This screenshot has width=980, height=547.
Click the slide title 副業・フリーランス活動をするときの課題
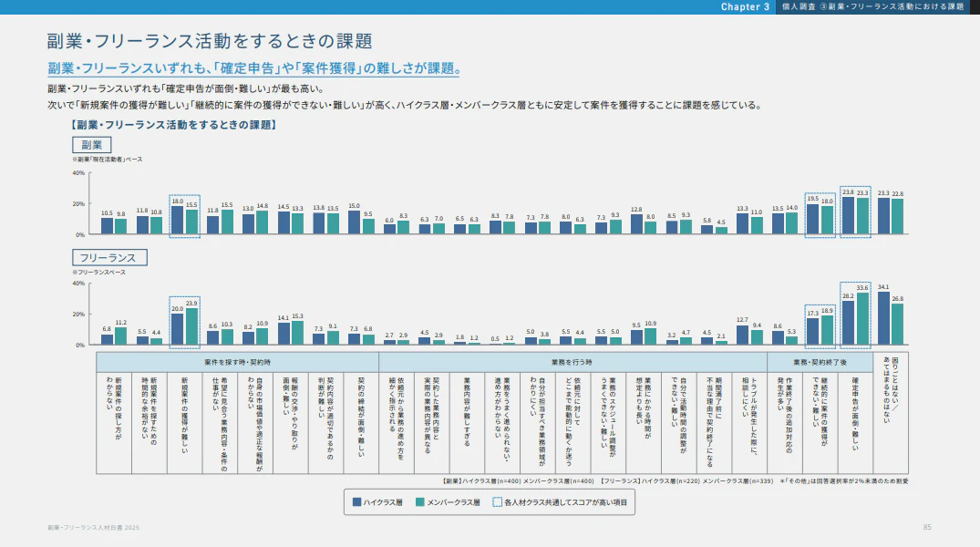210,41
